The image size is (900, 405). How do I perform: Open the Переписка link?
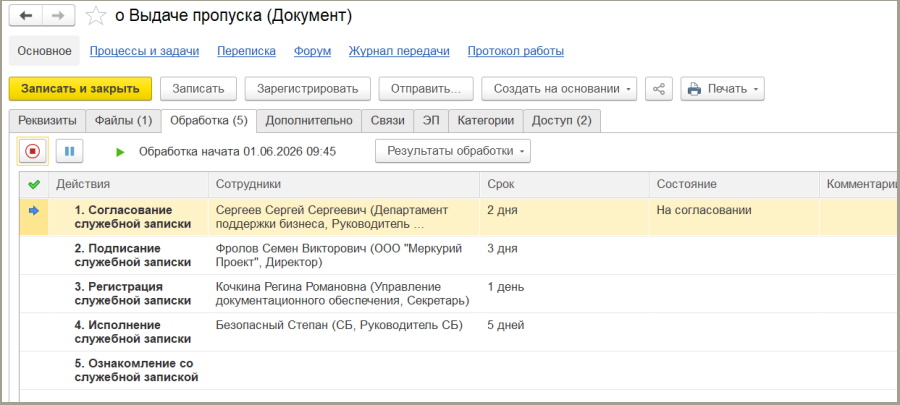pos(246,52)
